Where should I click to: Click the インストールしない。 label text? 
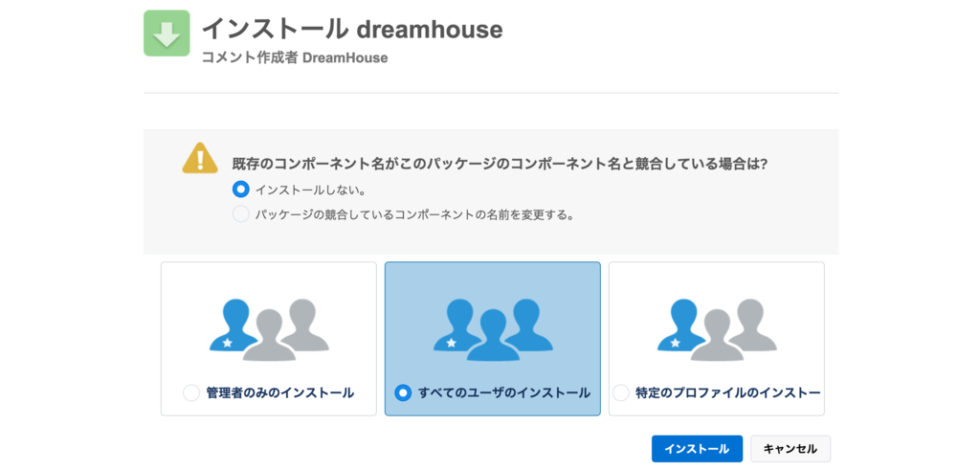[311, 190]
